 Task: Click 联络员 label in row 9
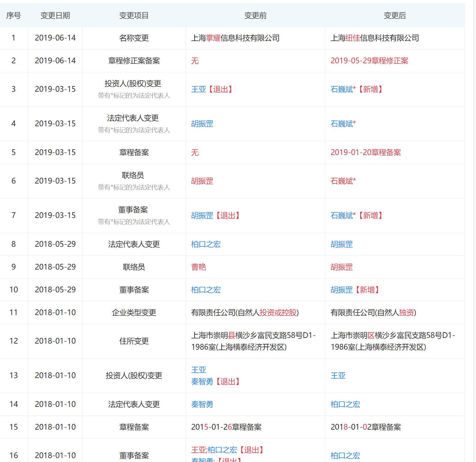[x=134, y=267]
